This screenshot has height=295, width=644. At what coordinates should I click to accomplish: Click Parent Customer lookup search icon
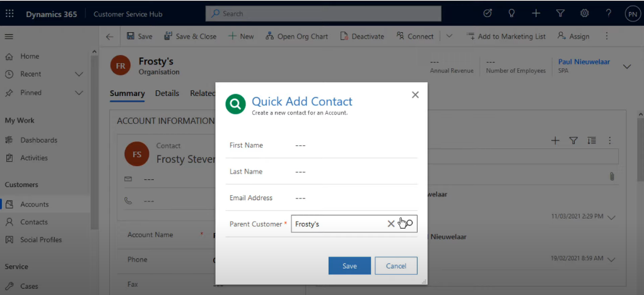click(409, 224)
